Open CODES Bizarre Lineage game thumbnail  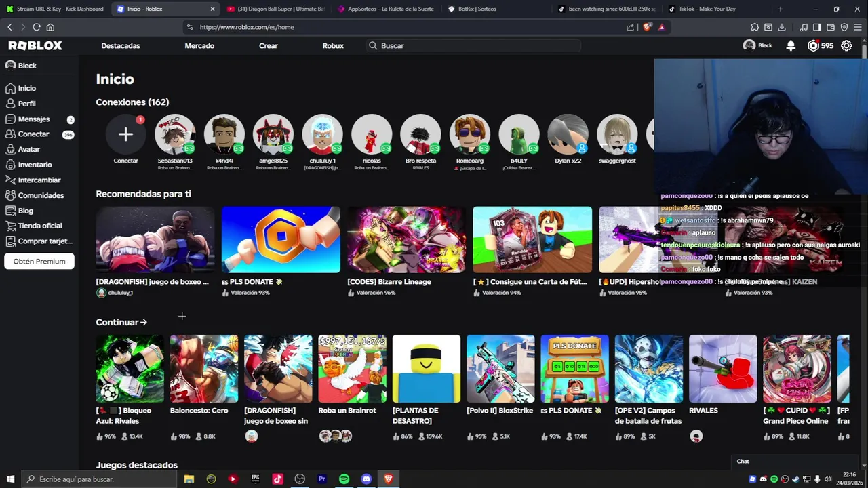pyautogui.click(x=407, y=239)
